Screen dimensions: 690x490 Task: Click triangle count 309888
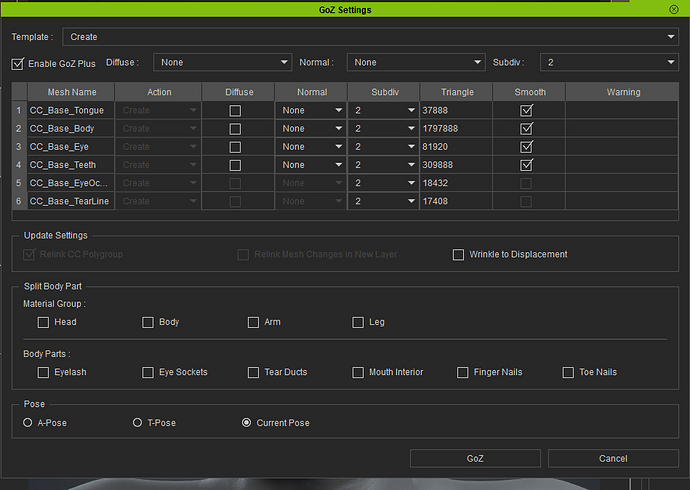pos(437,165)
